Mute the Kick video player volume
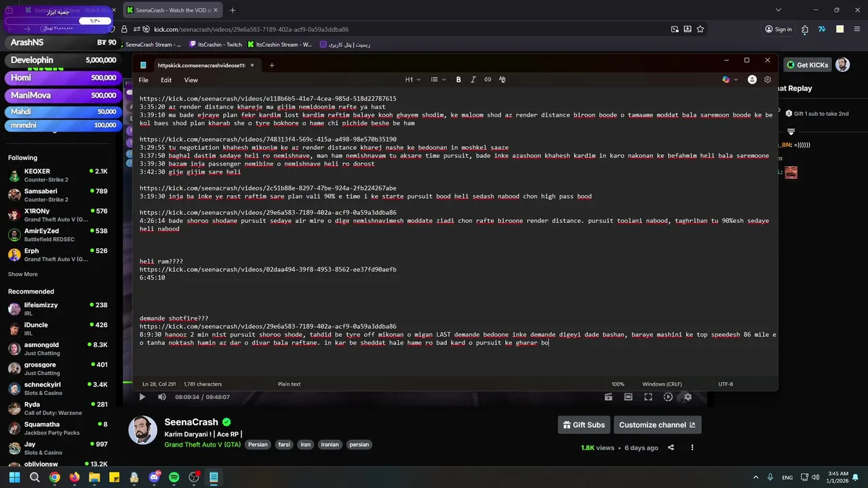 [x=161, y=397]
